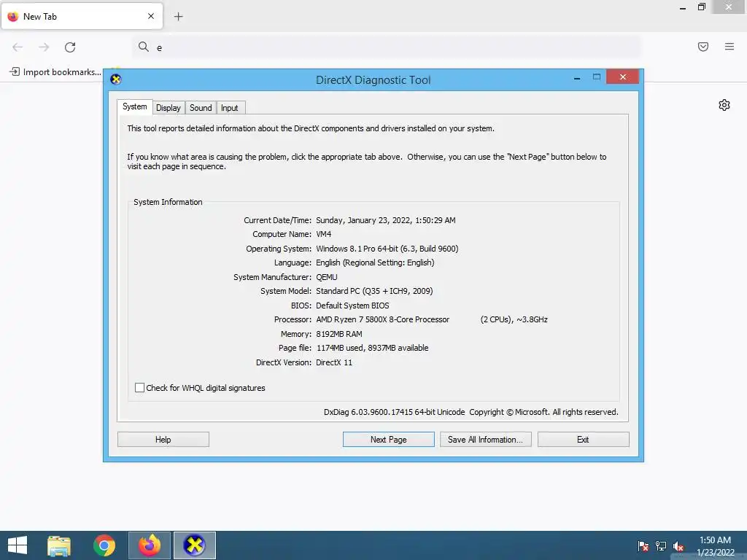The height and width of the screenshot is (560, 747).
Task: Click the 8192MB RAM value
Action: tap(338, 334)
